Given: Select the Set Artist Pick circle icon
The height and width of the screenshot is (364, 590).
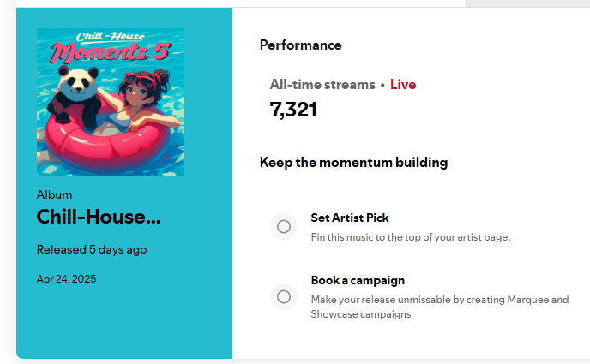Looking at the screenshot, I should (x=284, y=226).
